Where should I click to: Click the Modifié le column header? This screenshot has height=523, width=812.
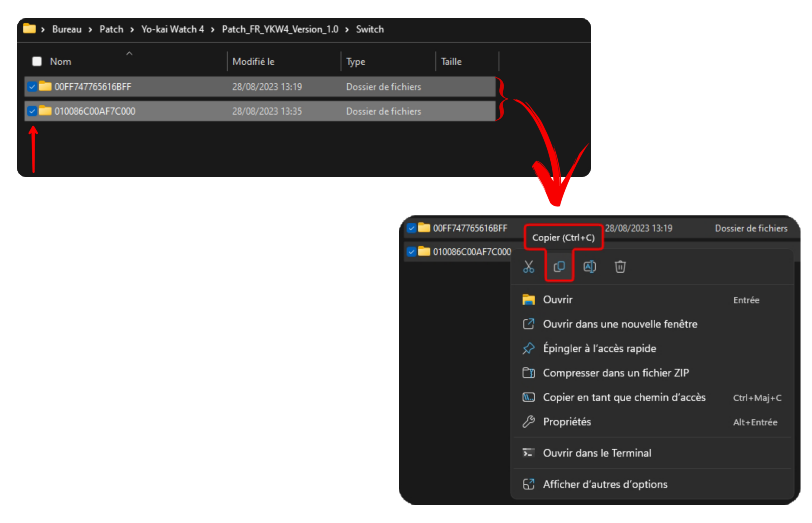coord(253,61)
